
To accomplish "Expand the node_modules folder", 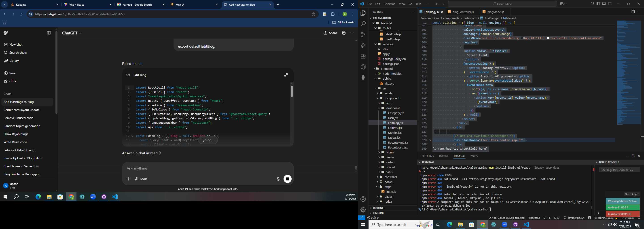I will coord(375,74).
